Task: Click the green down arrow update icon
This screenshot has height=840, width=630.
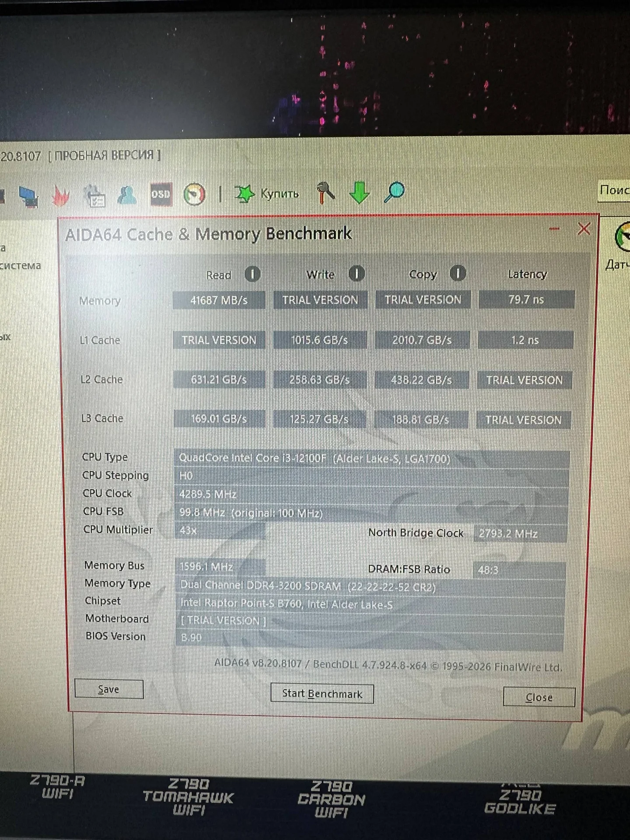Action: 360,192
